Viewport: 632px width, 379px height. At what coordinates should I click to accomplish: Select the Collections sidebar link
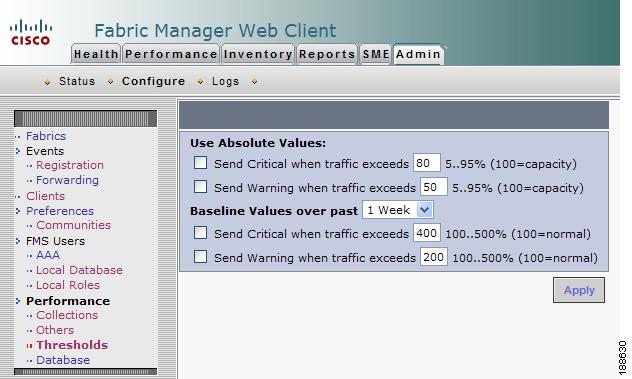coord(67,315)
